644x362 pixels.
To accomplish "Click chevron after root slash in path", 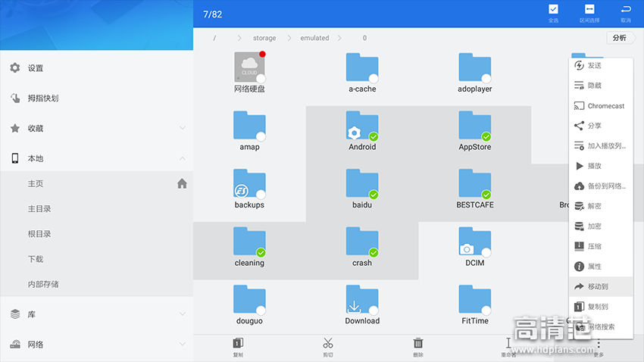I will (239, 38).
